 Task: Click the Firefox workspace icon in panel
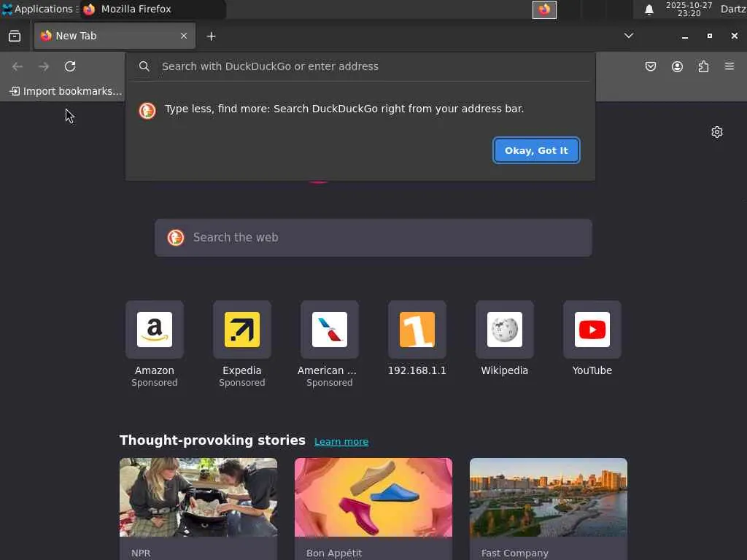544,9
